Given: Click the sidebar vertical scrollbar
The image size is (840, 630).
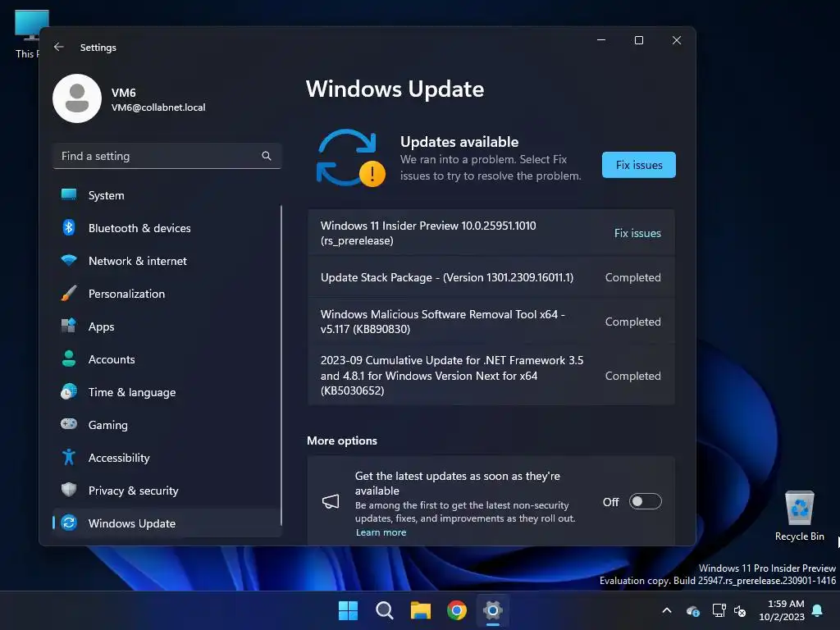Looking at the screenshot, I should [x=281, y=366].
